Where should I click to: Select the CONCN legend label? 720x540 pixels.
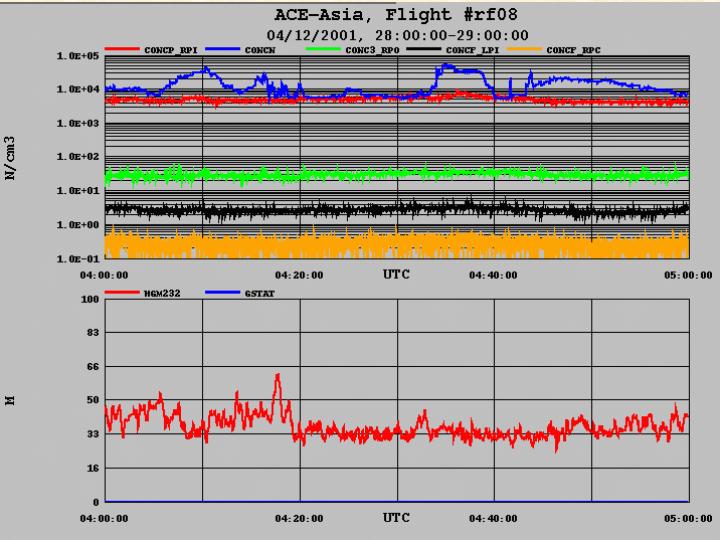pos(260,50)
